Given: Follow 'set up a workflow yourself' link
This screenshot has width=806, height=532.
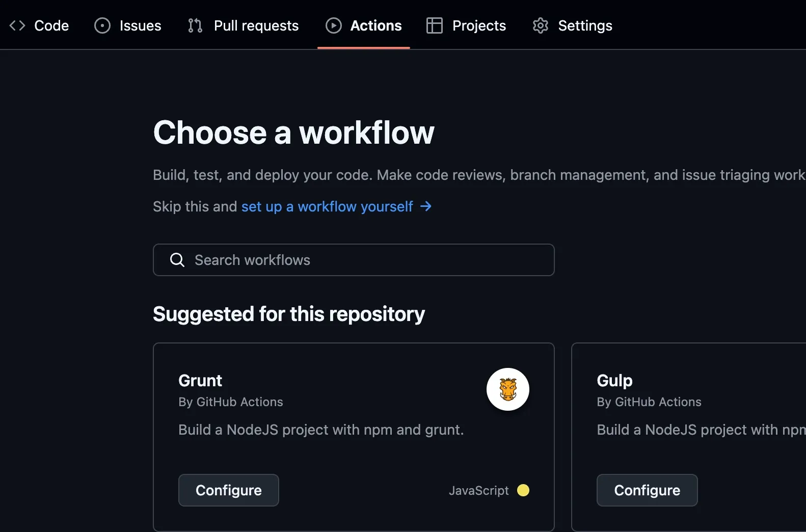Looking at the screenshot, I should pos(327,206).
